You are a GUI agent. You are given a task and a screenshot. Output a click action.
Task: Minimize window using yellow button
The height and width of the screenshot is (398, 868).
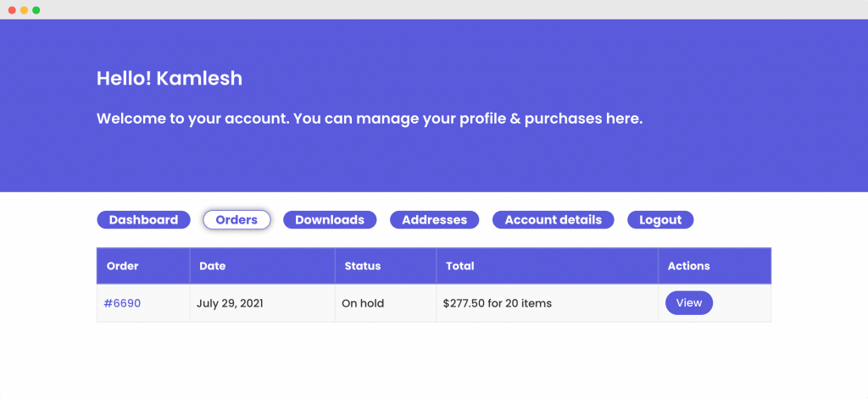pos(24,10)
